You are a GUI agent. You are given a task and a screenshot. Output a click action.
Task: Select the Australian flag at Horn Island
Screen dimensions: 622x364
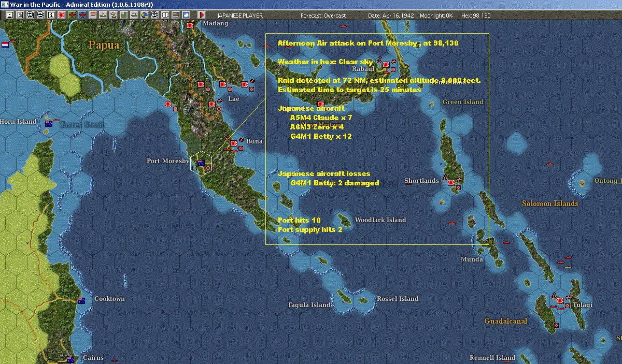click(x=49, y=123)
